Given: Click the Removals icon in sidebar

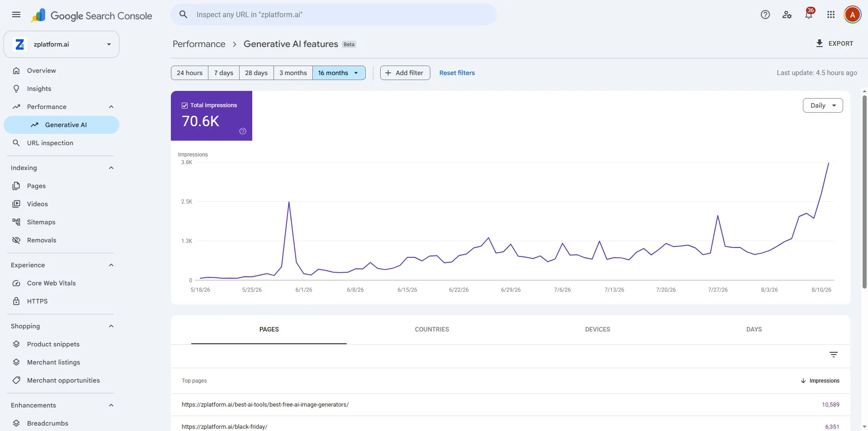Looking at the screenshot, I should (x=16, y=240).
